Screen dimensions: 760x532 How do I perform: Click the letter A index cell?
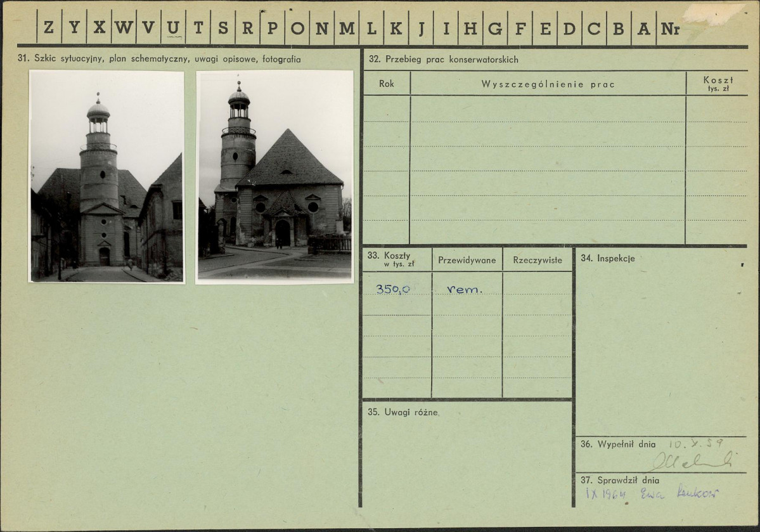pyautogui.click(x=643, y=28)
